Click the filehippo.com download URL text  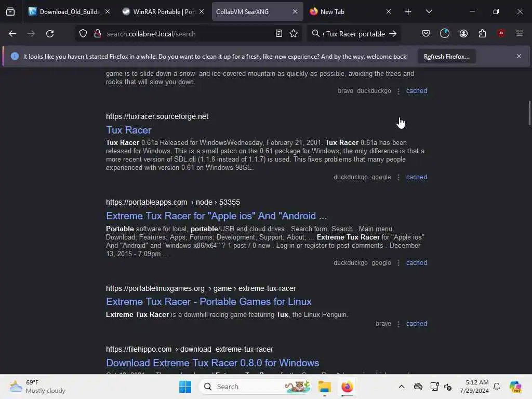point(189,349)
